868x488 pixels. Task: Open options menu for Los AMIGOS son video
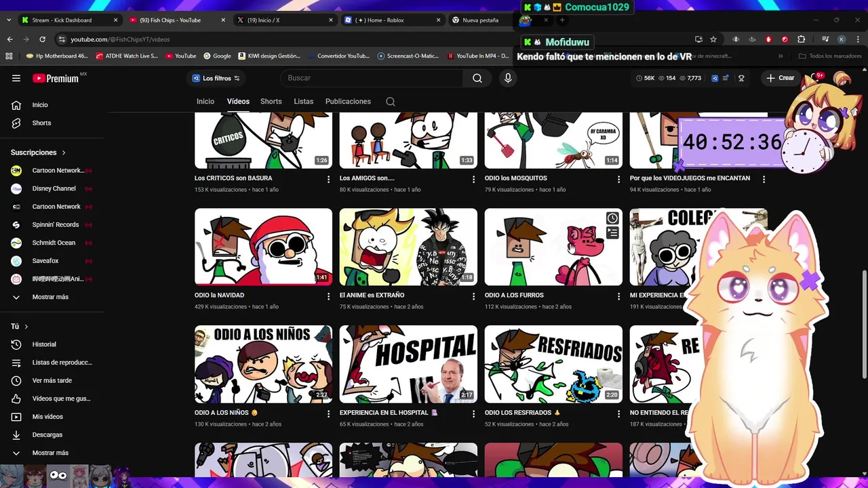point(474,179)
